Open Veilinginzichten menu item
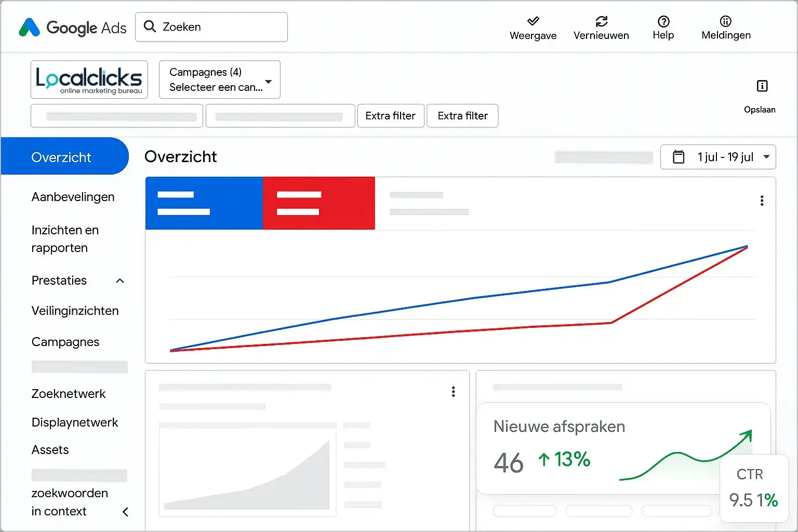The width and height of the screenshot is (798, 532). pyautogui.click(x=75, y=311)
